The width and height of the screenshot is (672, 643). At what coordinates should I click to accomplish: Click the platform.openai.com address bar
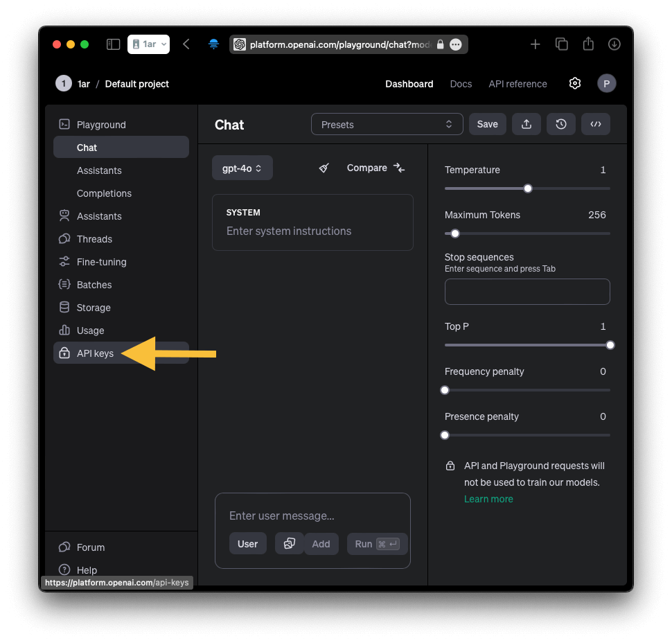(348, 44)
